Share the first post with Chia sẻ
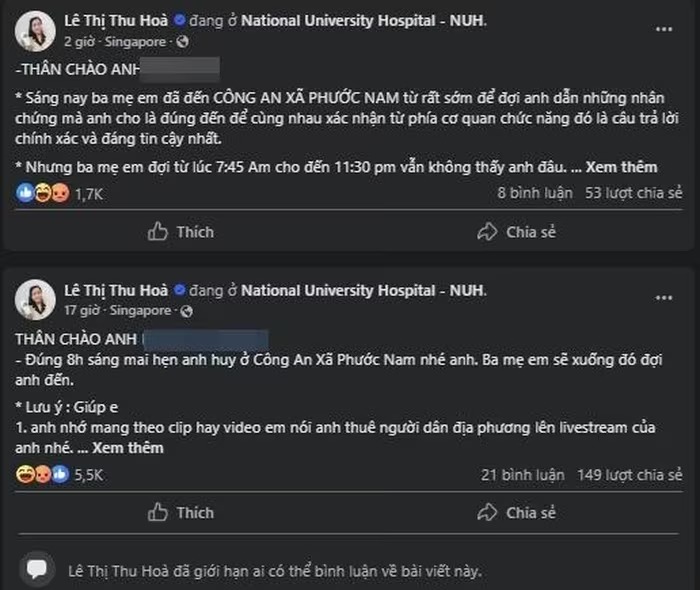The image size is (700, 590). (x=516, y=232)
